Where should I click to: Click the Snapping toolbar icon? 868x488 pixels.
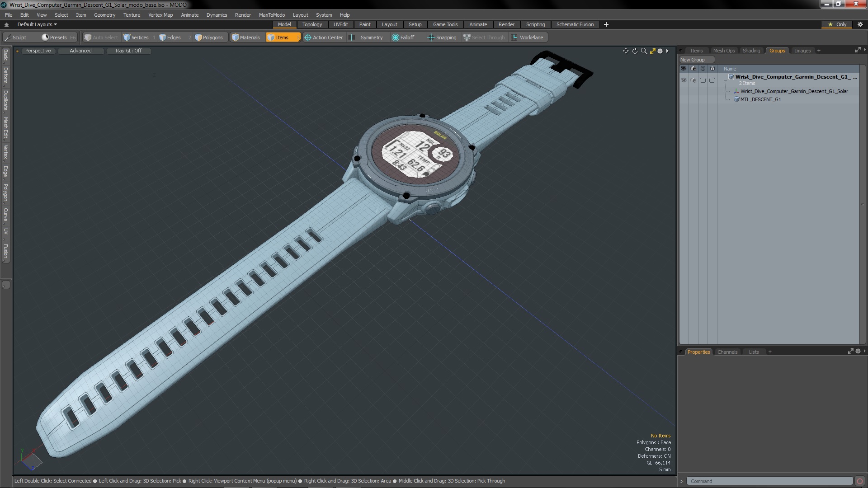coord(431,38)
